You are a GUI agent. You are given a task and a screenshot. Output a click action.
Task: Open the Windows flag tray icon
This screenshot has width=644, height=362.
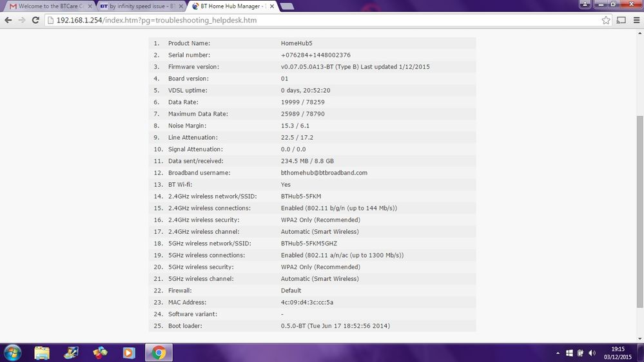coord(569,353)
